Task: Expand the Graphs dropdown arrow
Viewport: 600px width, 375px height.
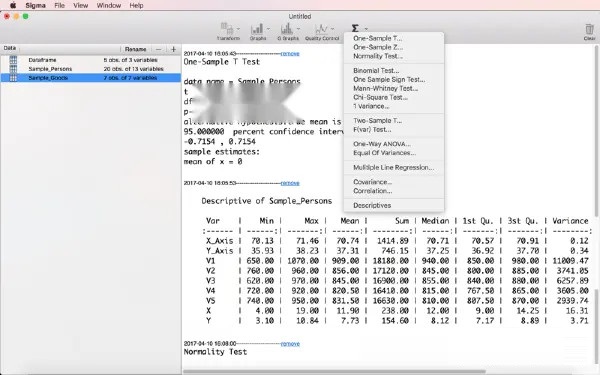Action: click(268, 29)
